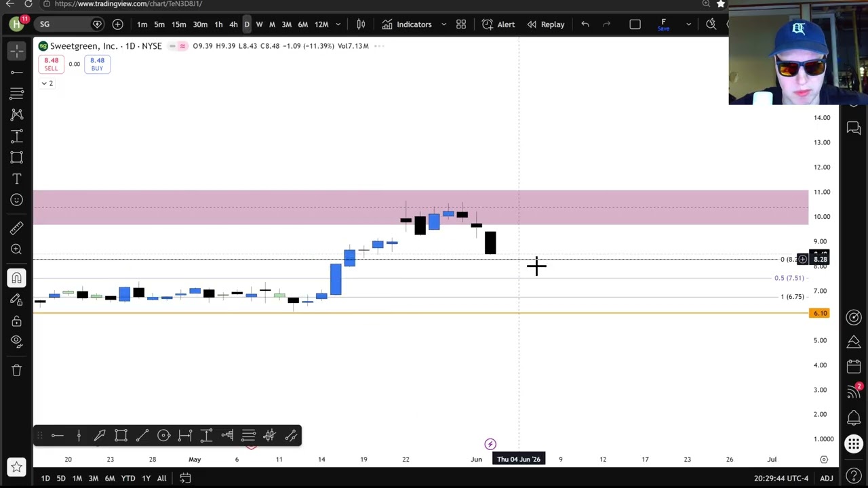The height and width of the screenshot is (488, 868).
Task: Open favorites star toolbar button
Action: coord(17,467)
